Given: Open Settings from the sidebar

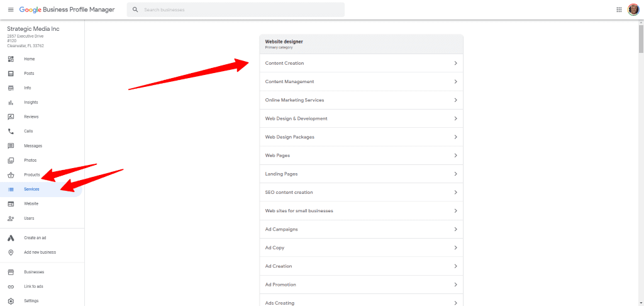Looking at the screenshot, I should (x=31, y=301).
